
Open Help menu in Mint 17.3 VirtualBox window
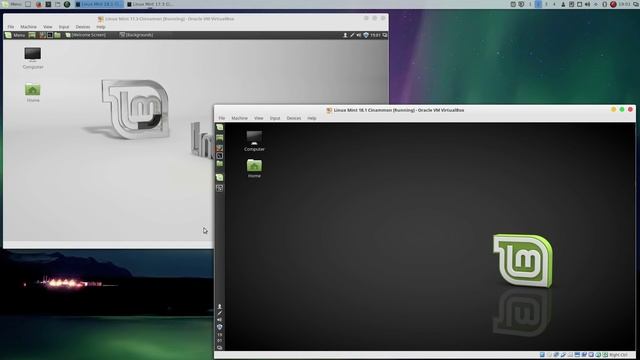[101, 27]
